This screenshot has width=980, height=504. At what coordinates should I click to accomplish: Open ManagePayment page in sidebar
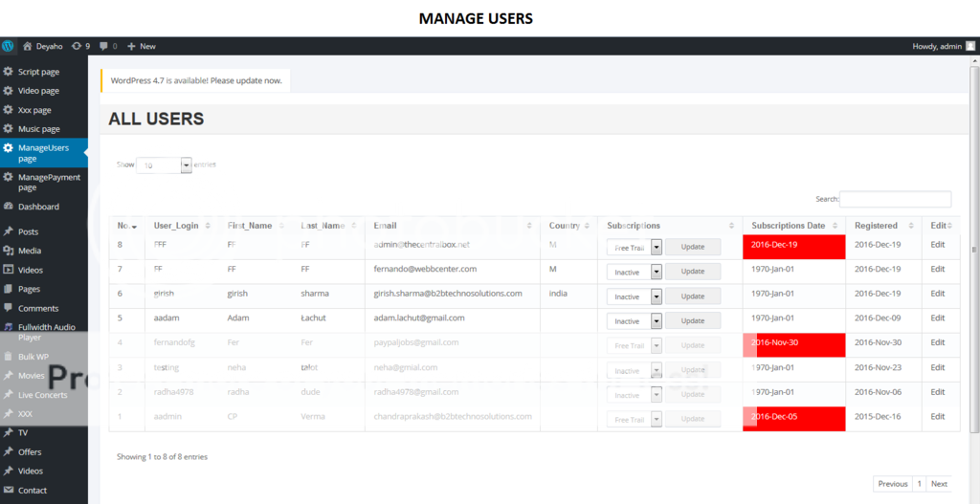coord(49,182)
